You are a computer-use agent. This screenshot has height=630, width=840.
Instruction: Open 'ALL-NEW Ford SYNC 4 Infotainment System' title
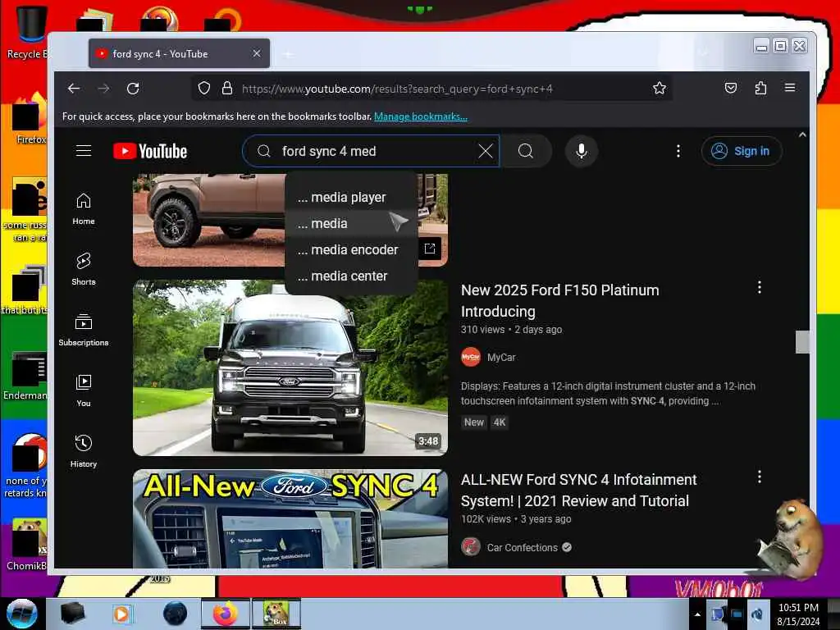pyautogui.click(x=578, y=491)
